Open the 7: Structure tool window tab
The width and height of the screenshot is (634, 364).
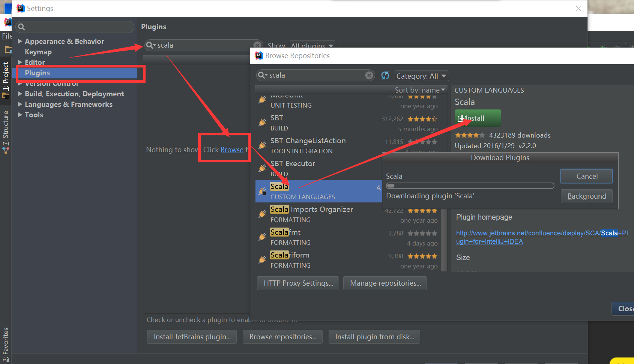[x=6, y=132]
